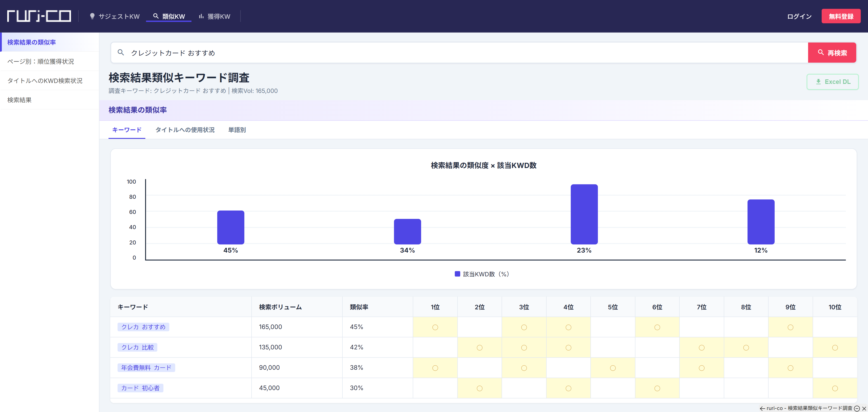Click the 10位 column header

pos(835,307)
